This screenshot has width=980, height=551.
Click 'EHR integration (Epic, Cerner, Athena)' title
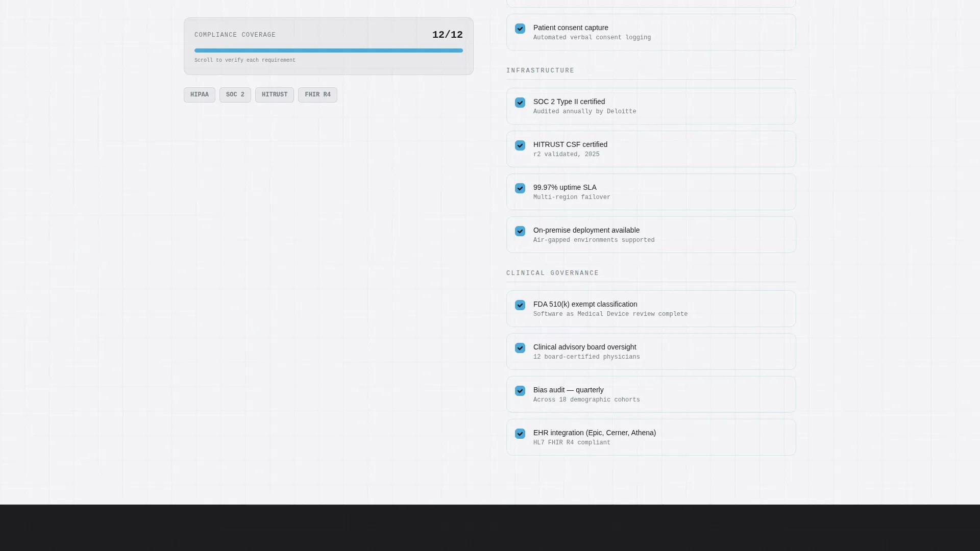[x=595, y=433]
